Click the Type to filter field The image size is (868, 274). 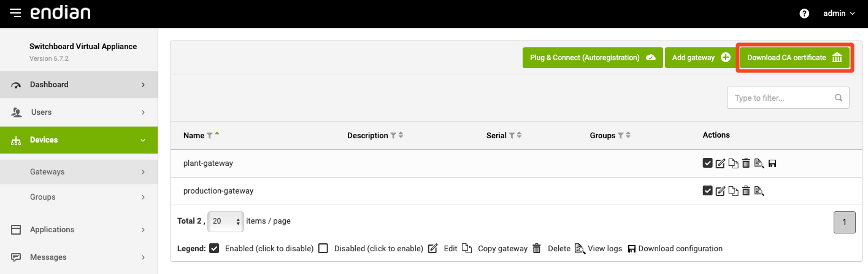click(782, 98)
